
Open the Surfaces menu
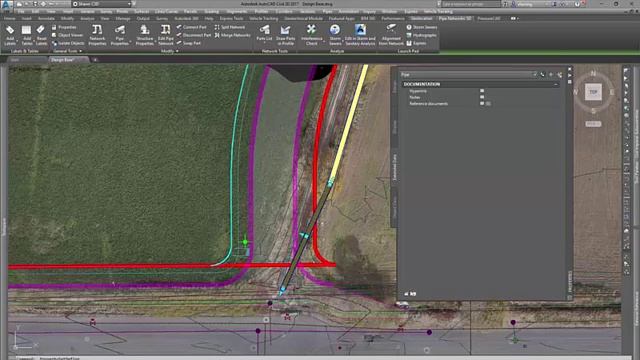(141, 11)
